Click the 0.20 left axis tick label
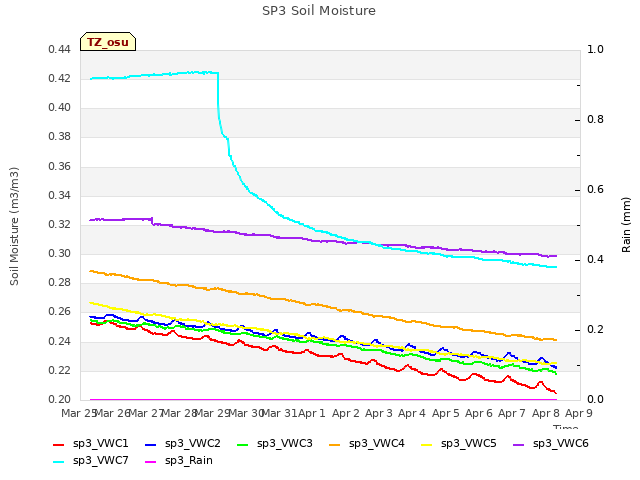 coord(60,400)
